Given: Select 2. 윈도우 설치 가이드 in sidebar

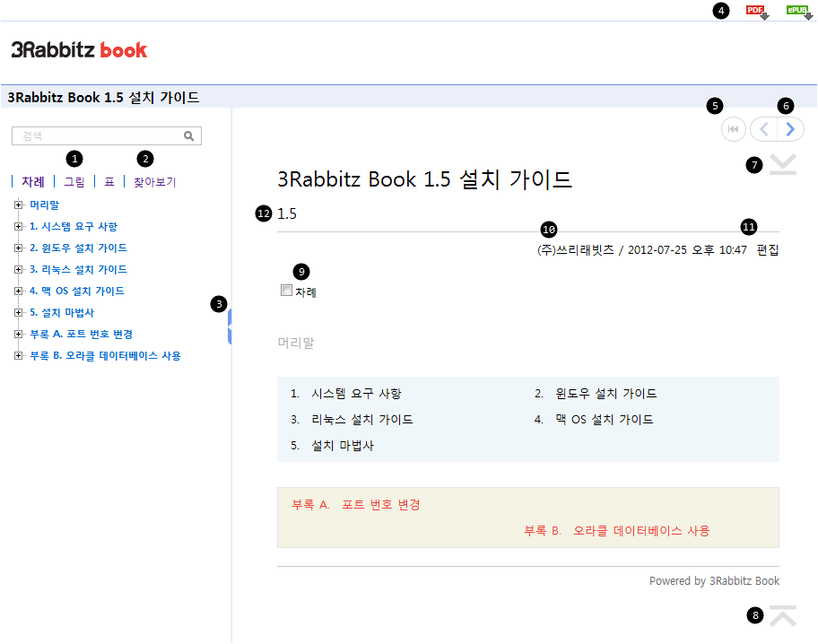Looking at the screenshot, I should [78, 248].
